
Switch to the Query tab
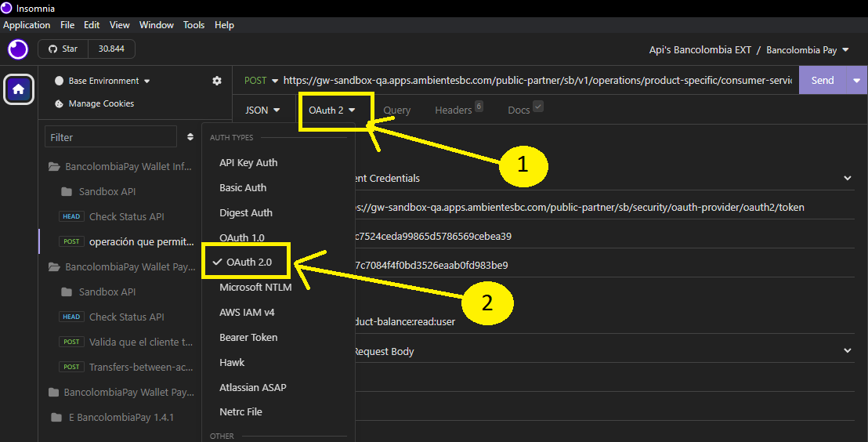point(397,110)
